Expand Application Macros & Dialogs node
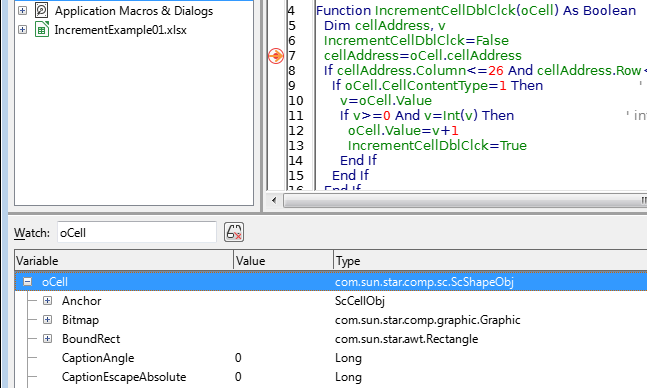The width and height of the screenshot is (647, 388). coord(23,10)
